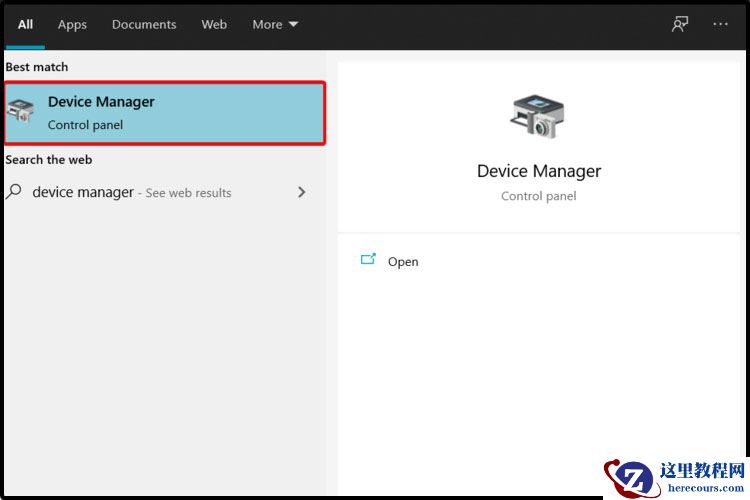Click the Search the web heading
This screenshot has height=500, width=750.
pyautogui.click(x=49, y=160)
